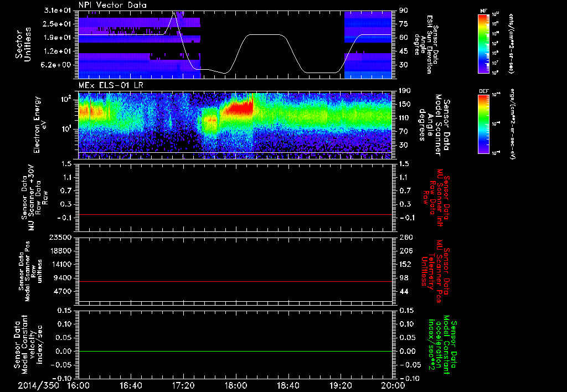Click the 16:00 time axis label

pyautogui.click(x=79, y=385)
